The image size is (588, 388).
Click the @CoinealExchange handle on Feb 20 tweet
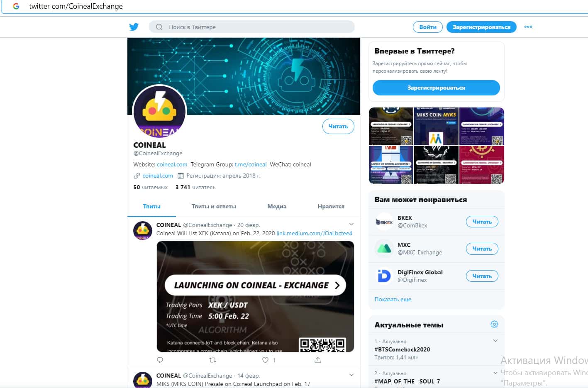[x=207, y=225]
